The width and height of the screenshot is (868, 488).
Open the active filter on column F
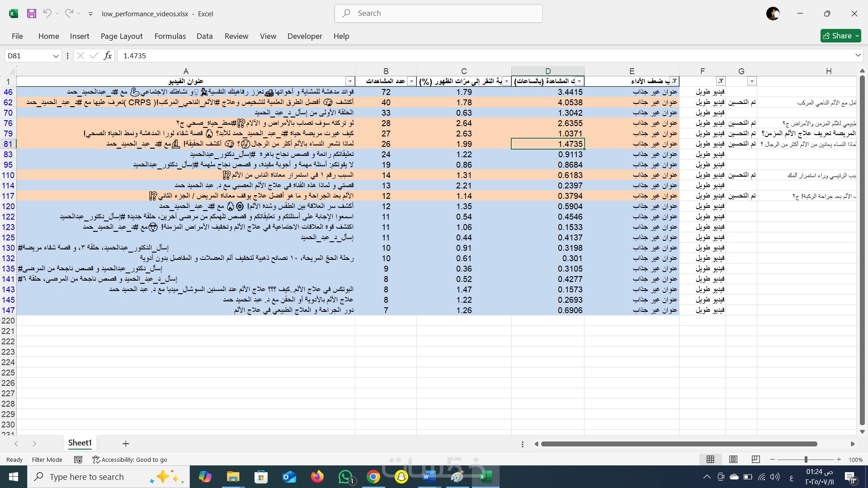pyautogui.click(x=721, y=81)
